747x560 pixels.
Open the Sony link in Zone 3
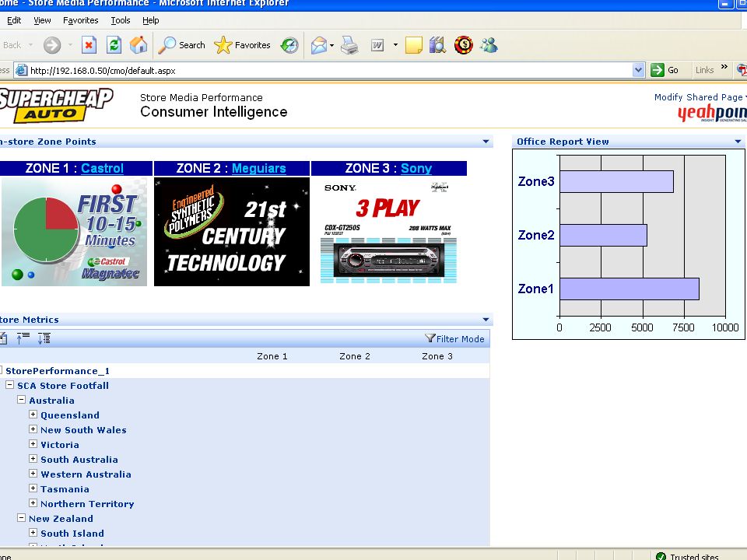coord(416,168)
